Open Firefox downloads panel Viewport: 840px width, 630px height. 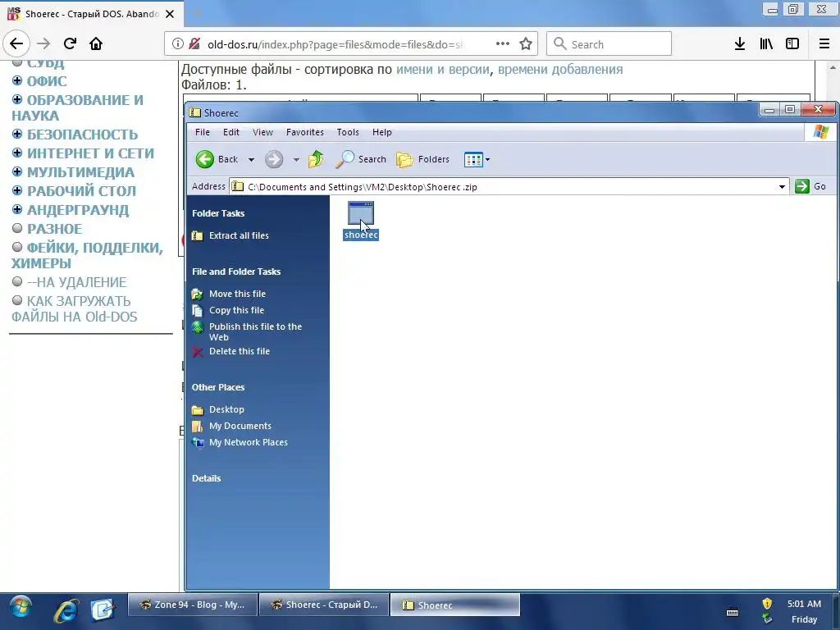[x=740, y=44]
